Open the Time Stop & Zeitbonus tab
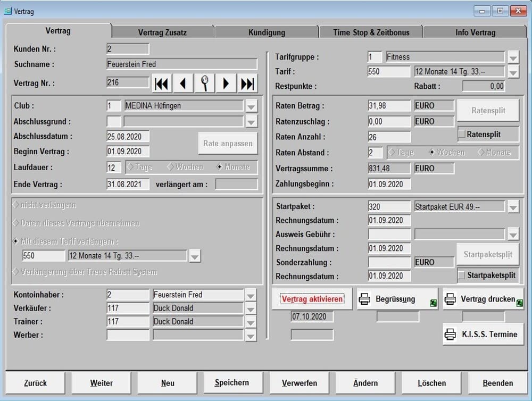The width and height of the screenshot is (532, 401). click(x=371, y=32)
